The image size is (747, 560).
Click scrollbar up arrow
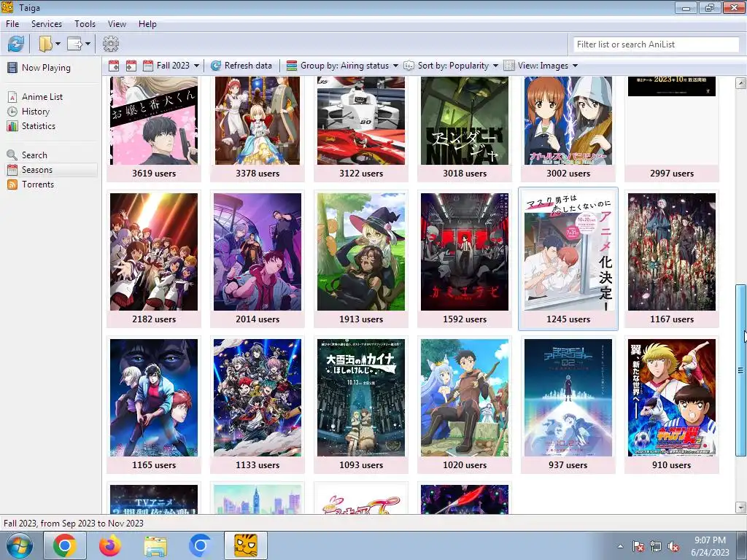[740, 83]
